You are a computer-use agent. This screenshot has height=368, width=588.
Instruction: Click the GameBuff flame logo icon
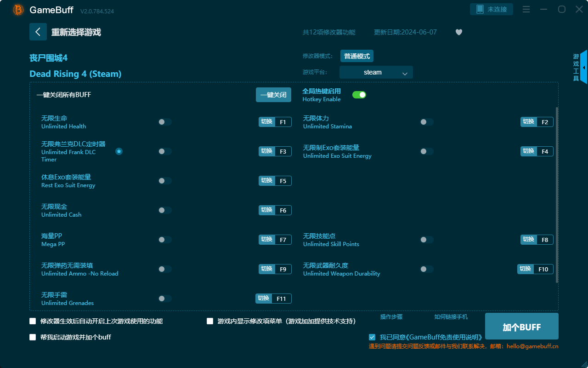point(18,10)
